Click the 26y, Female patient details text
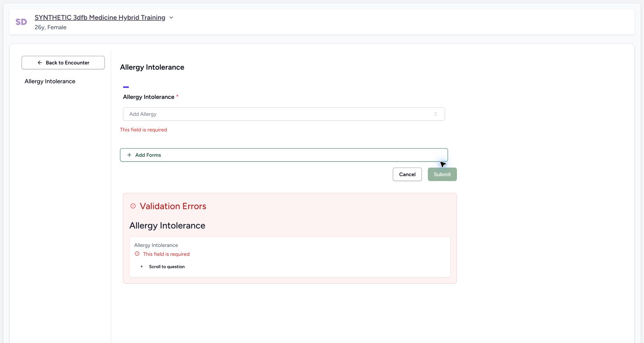This screenshot has height=343, width=644. (x=50, y=27)
